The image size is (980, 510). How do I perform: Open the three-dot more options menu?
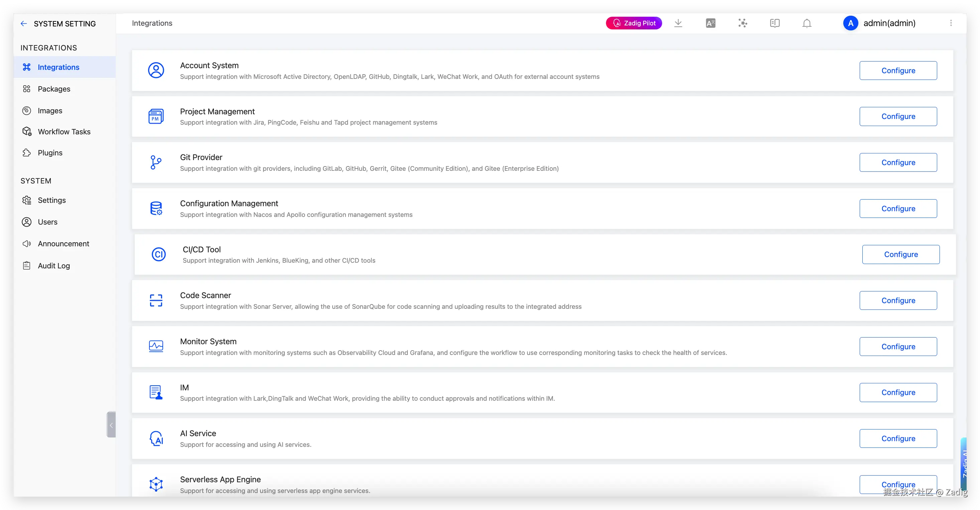pyautogui.click(x=951, y=23)
